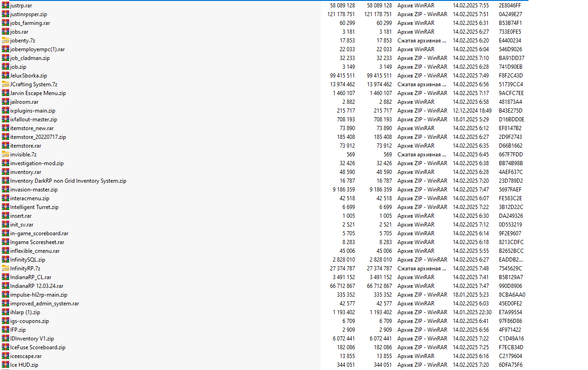The image size is (588, 370).
Task: Click CRC value C1D49A16
Action: [511, 339]
